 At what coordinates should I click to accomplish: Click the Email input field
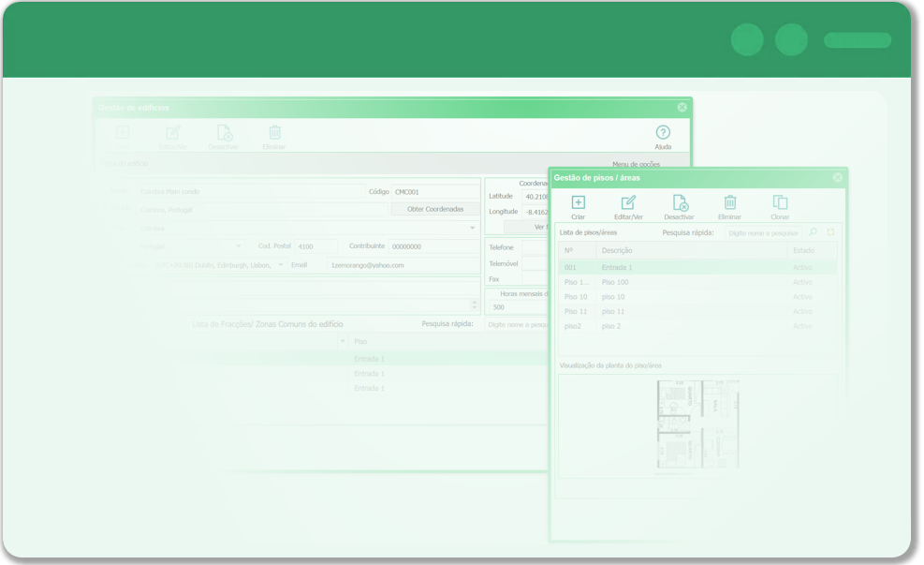click(x=403, y=265)
